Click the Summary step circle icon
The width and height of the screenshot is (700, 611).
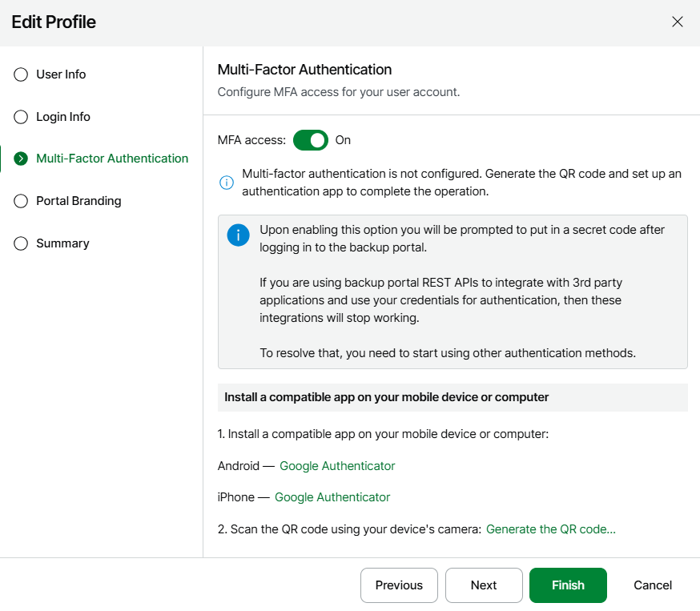coord(21,243)
